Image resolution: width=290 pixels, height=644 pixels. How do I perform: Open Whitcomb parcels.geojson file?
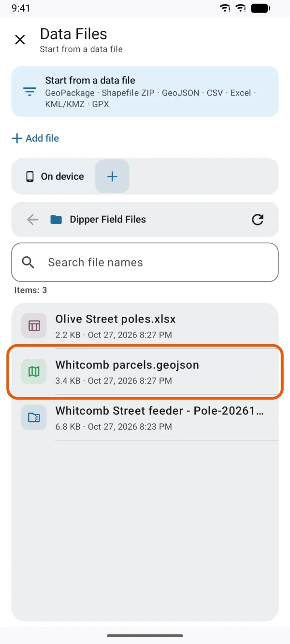tap(145, 372)
